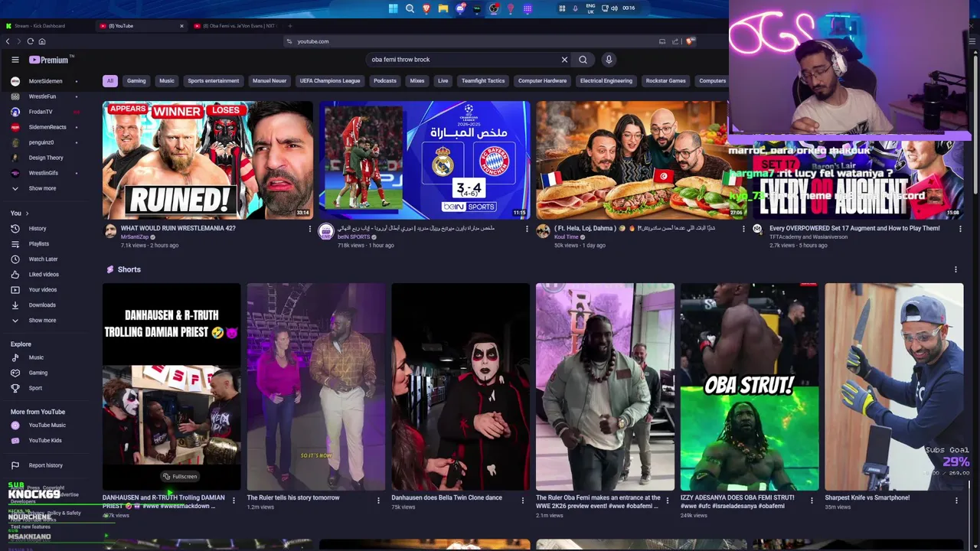Expand the You section header chevron

click(x=27, y=214)
